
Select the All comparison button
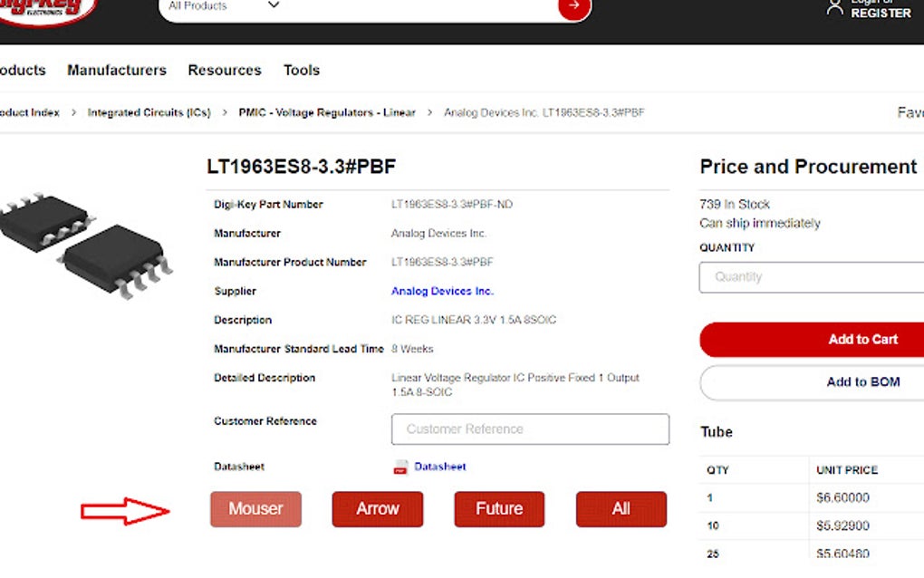621,508
